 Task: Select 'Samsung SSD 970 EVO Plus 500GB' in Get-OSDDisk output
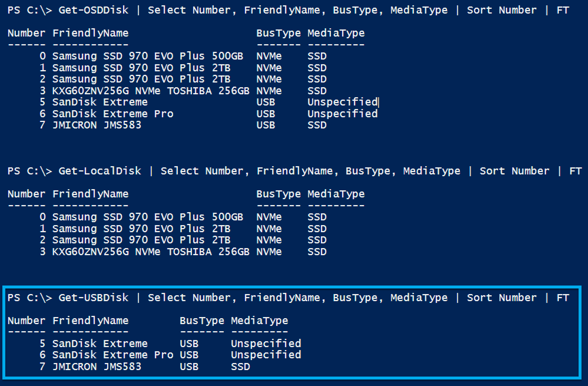(148, 56)
